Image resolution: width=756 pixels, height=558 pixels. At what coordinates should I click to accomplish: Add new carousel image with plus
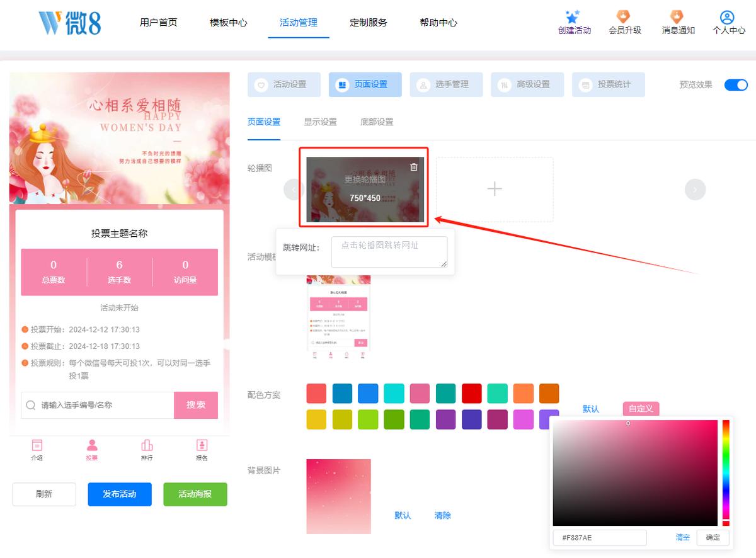pos(495,189)
